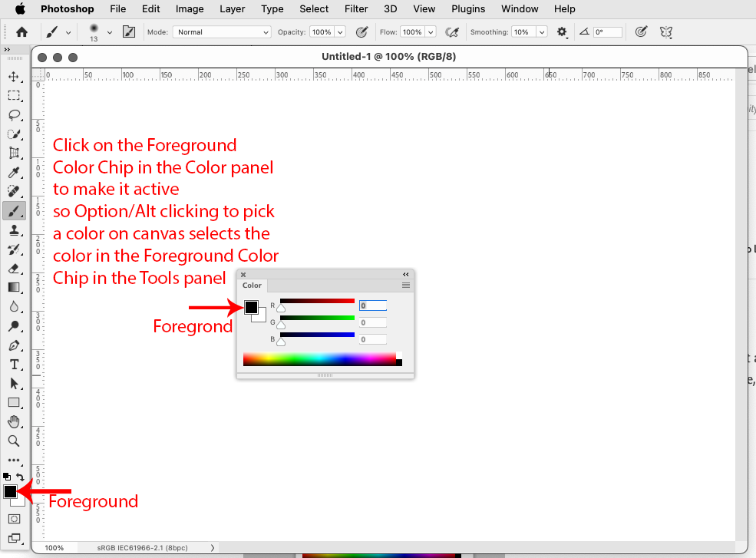Image resolution: width=756 pixels, height=558 pixels.
Task: Click the B value field
Action: point(373,339)
